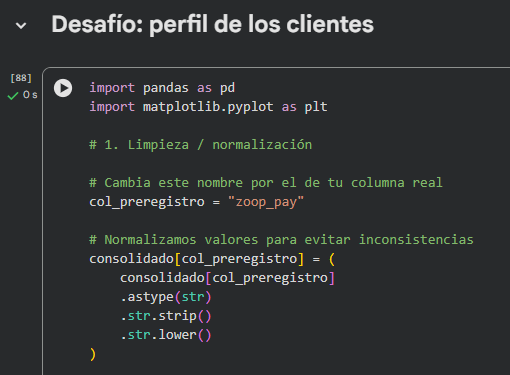Image resolution: width=510 pixels, height=375 pixels.
Task: Click the indented 'consolidado[col_preregistro]' line
Action: pos(227,278)
